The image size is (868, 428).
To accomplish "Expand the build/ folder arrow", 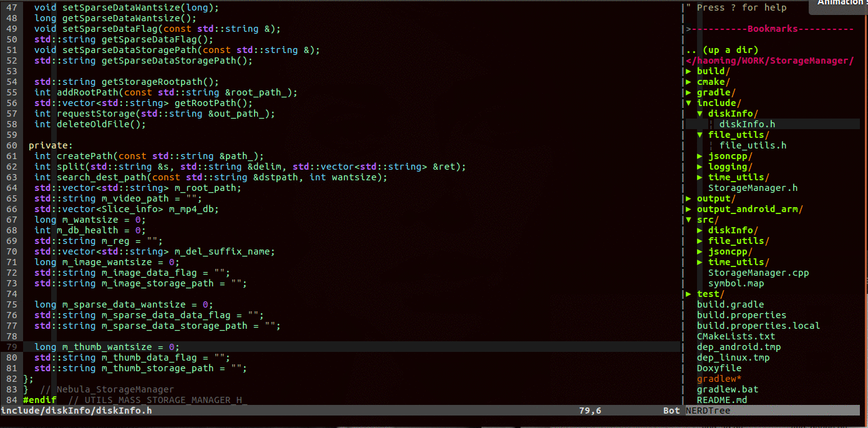I will pos(689,71).
